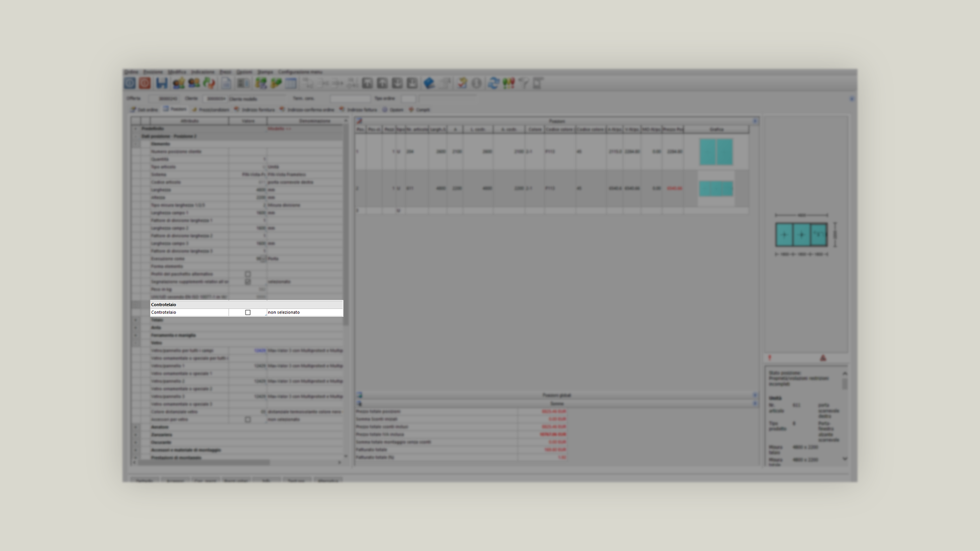Viewport: 980px width, 551px height.
Task: Tick the Controtelaio checkbox
Action: pos(248,312)
